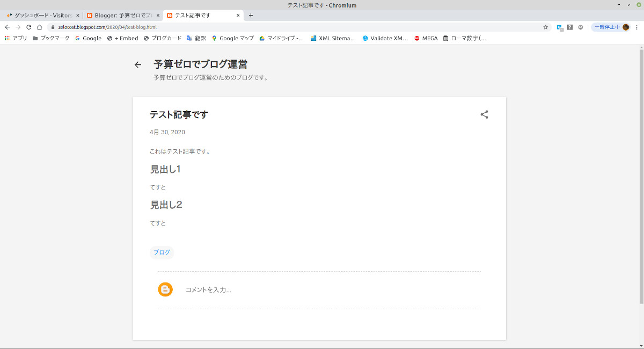Click the question mark extension icon

tap(570, 27)
